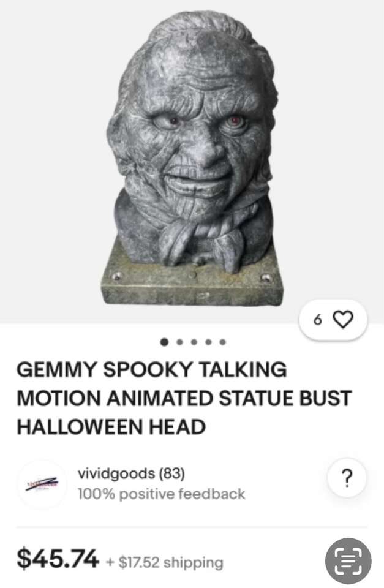Select the second photo carousel dot

point(179,342)
